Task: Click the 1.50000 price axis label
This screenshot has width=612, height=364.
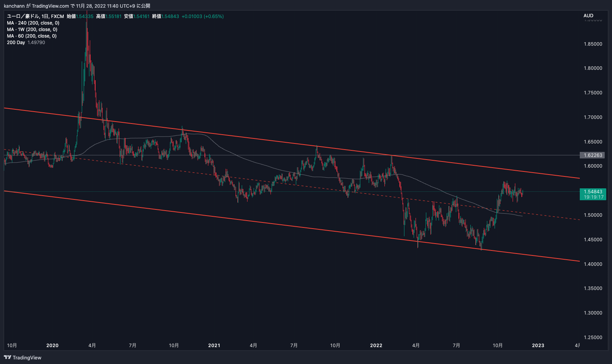Action: [593, 215]
